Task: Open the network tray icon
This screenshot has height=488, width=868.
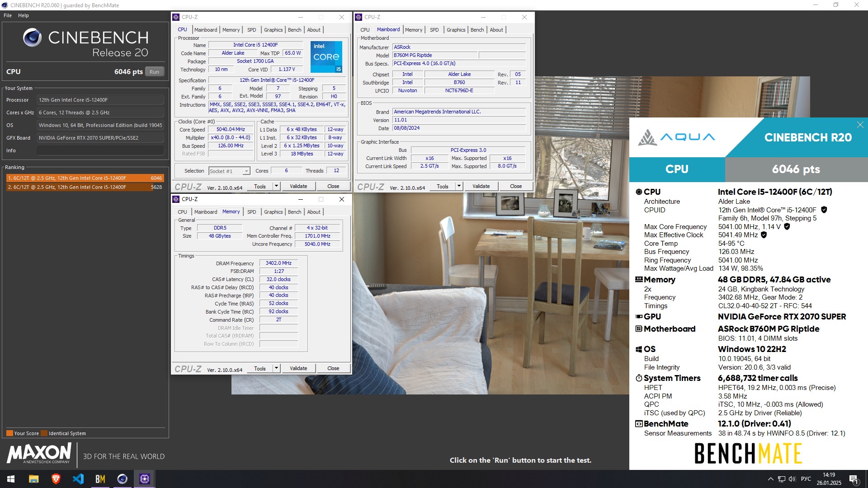Action: [781, 479]
